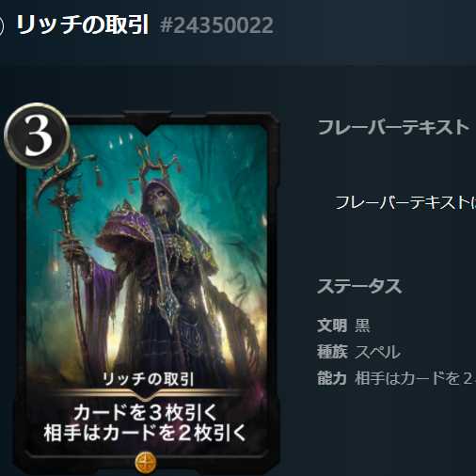Click the circular icon left of the title
Image resolution: width=476 pixels, height=476 pixels.
coord(1,25)
